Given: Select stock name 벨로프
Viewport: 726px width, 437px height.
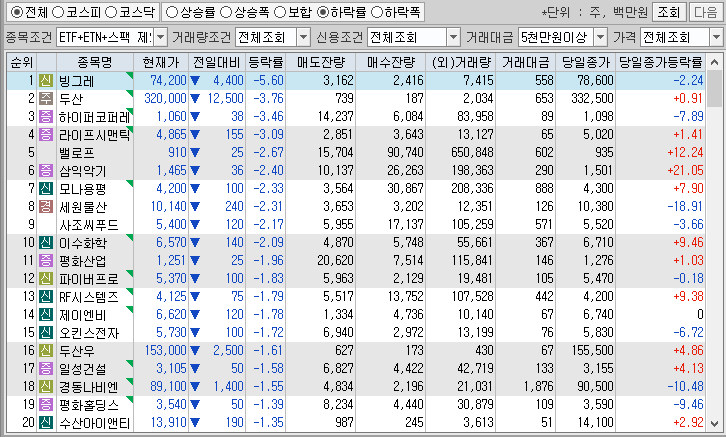Looking at the screenshot, I should tap(77, 153).
